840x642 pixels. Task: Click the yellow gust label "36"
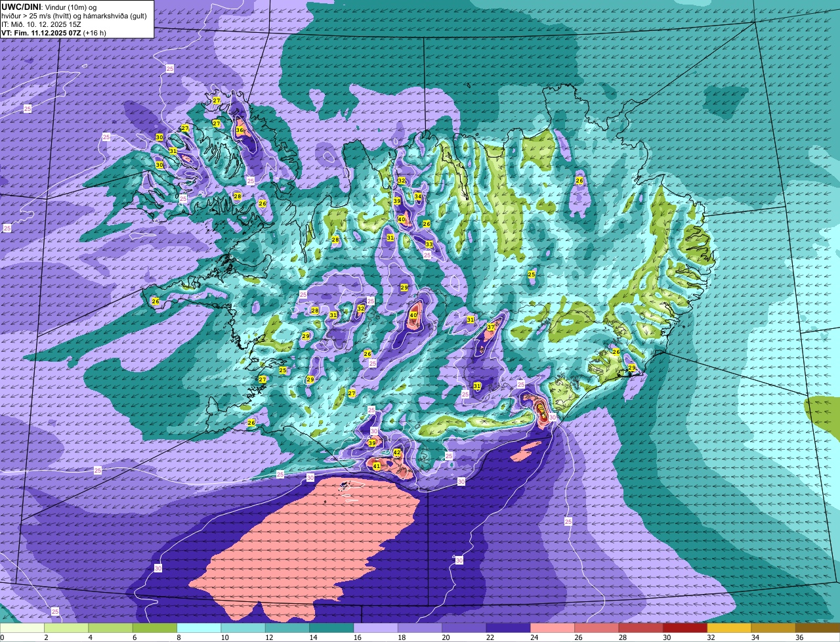[240, 131]
